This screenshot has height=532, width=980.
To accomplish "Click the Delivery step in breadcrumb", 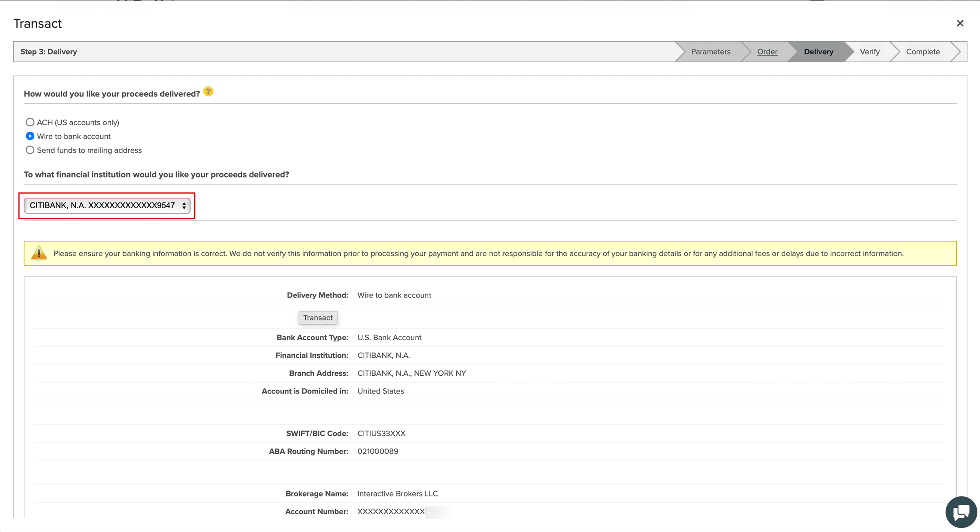I will [818, 52].
